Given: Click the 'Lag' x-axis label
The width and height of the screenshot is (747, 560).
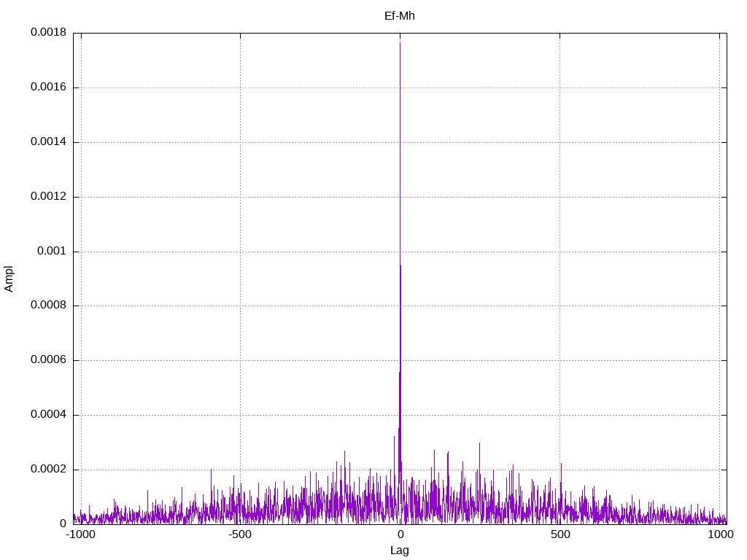Looking at the screenshot, I should point(399,551).
